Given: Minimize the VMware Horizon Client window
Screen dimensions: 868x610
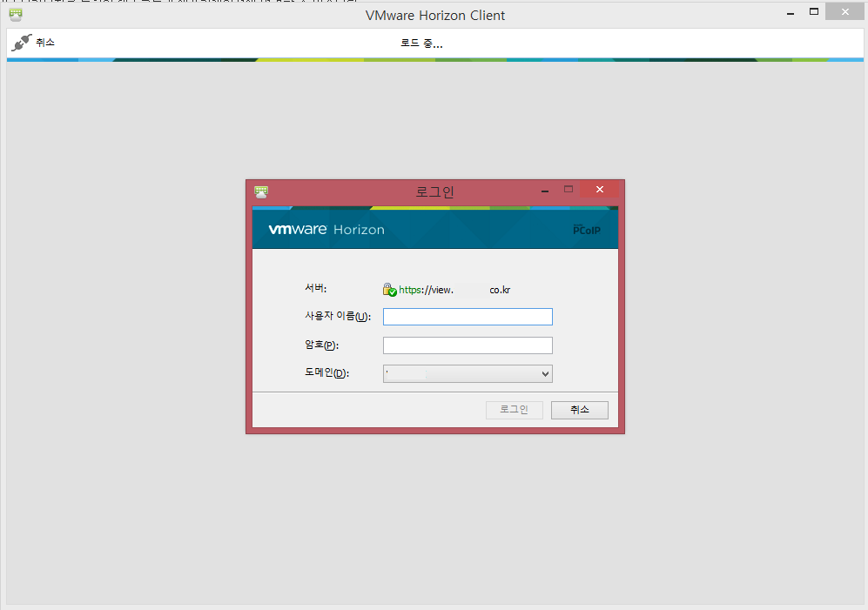Looking at the screenshot, I should pos(791,12).
